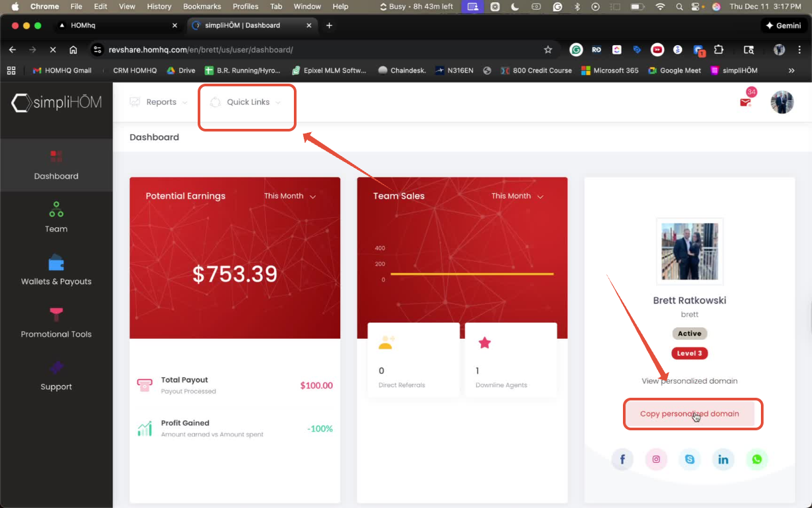Open the Profiles menu
The height and width of the screenshot is (508, 812).
[x=245, y=7]
